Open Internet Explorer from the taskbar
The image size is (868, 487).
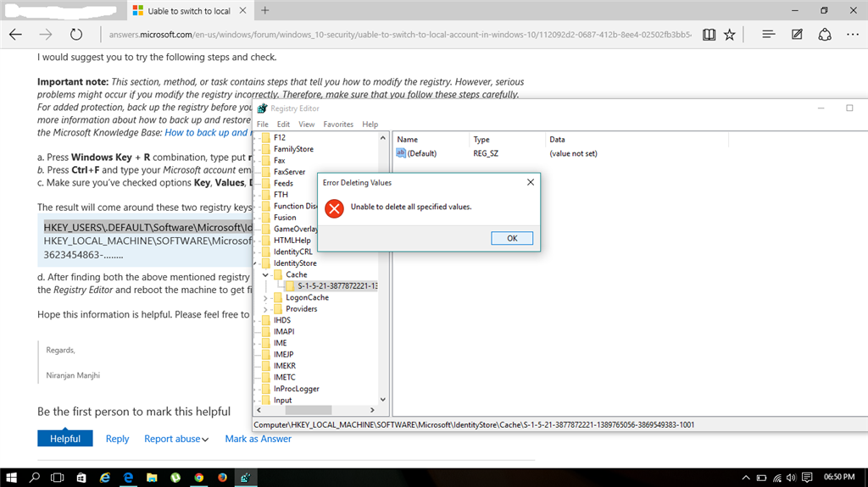(104, 477)
